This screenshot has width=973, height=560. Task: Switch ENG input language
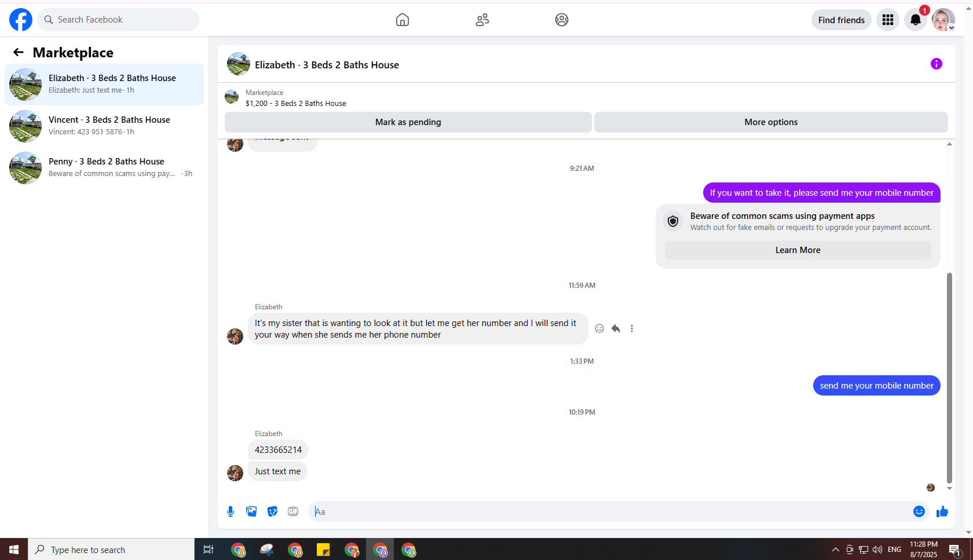(894, 550)
